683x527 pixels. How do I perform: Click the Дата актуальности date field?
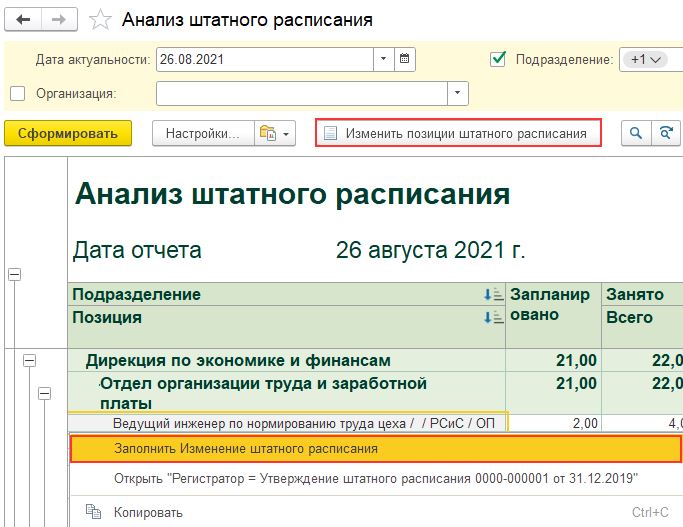[265, 59]
